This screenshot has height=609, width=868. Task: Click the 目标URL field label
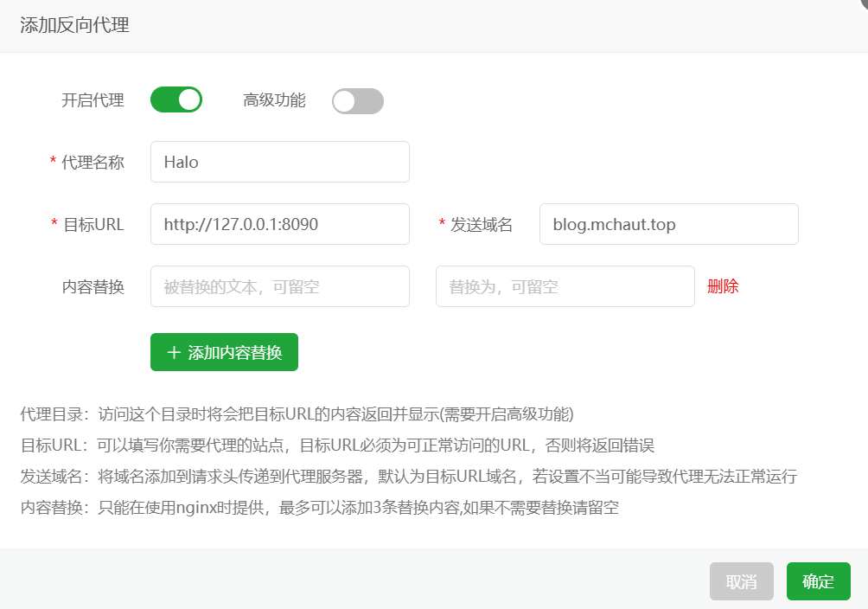pyautogui.click(x=93, y=225)
